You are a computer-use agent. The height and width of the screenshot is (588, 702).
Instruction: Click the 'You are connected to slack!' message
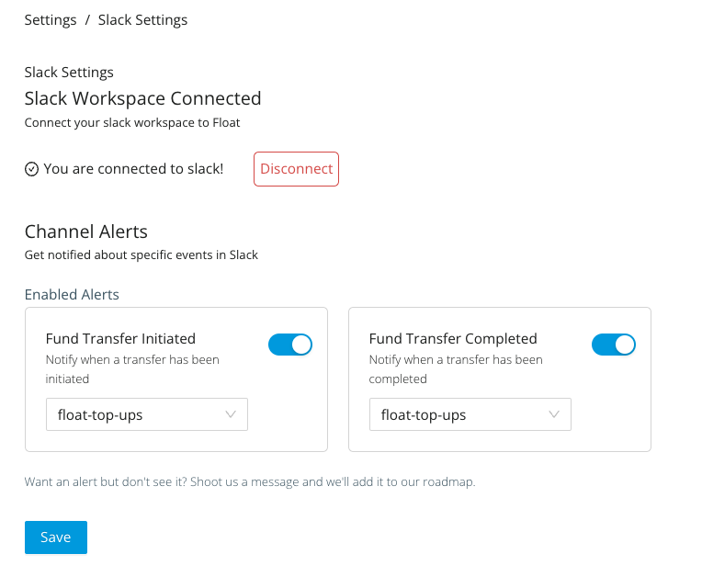(x=133, y=169)
